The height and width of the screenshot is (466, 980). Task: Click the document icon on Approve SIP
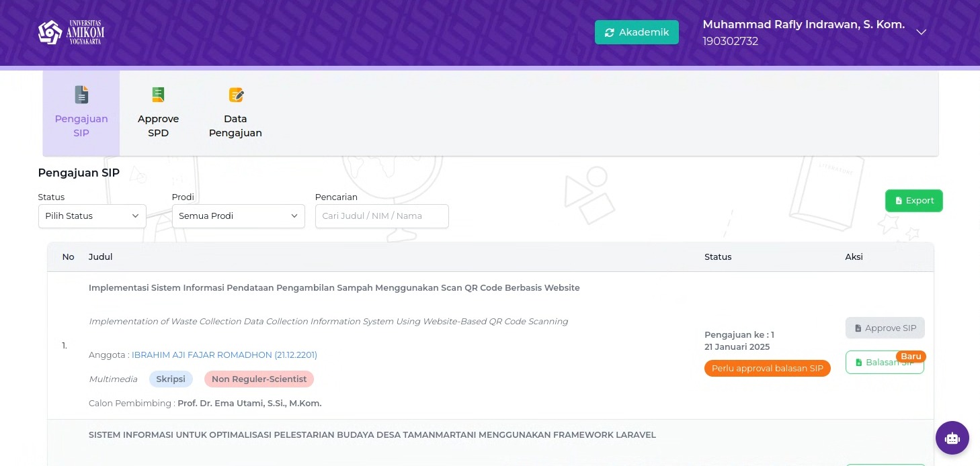pos(858,328)
